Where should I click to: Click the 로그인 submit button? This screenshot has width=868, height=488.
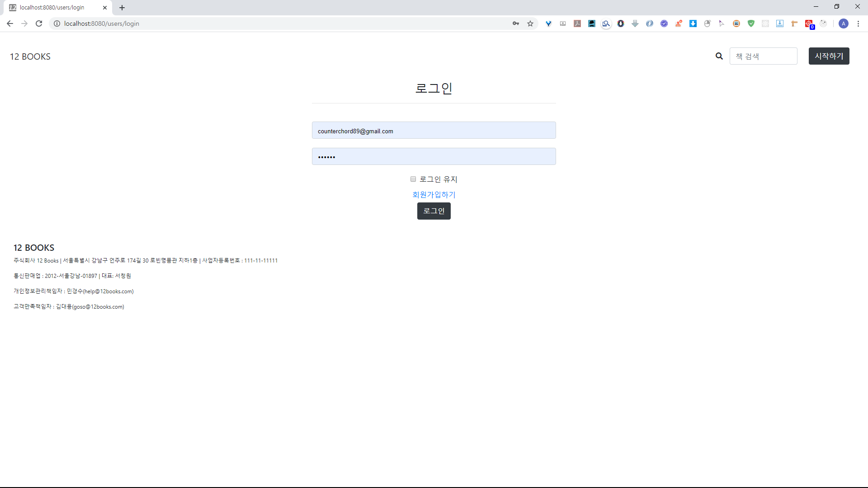pos(434,211)
